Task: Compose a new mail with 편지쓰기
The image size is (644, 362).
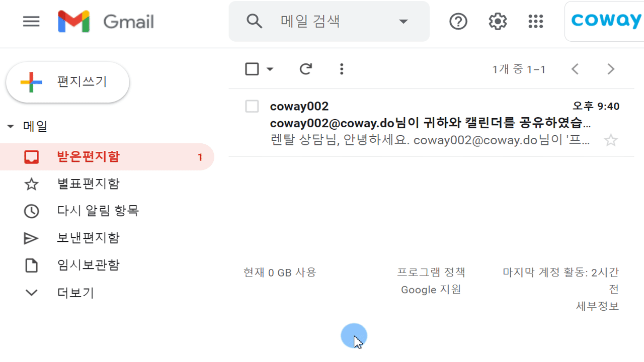Action: (68, 82)
